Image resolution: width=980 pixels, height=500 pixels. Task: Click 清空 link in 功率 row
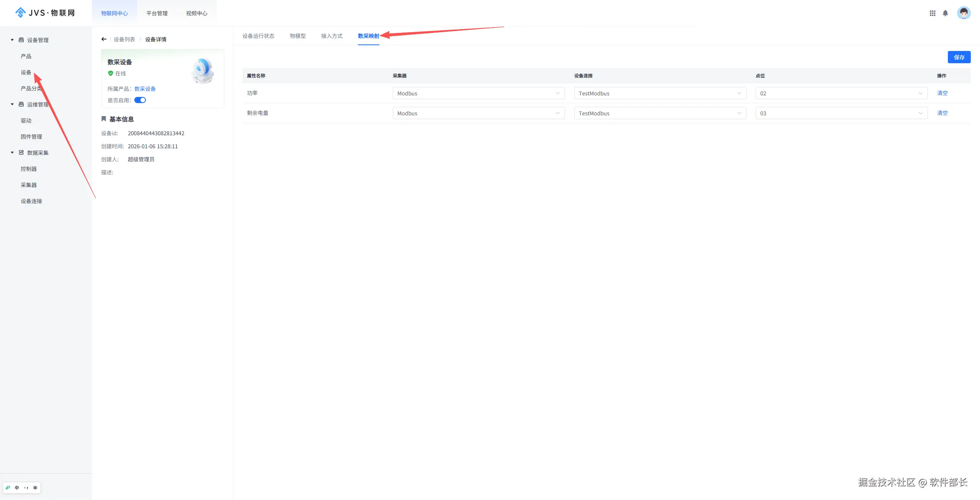point(942,93)
